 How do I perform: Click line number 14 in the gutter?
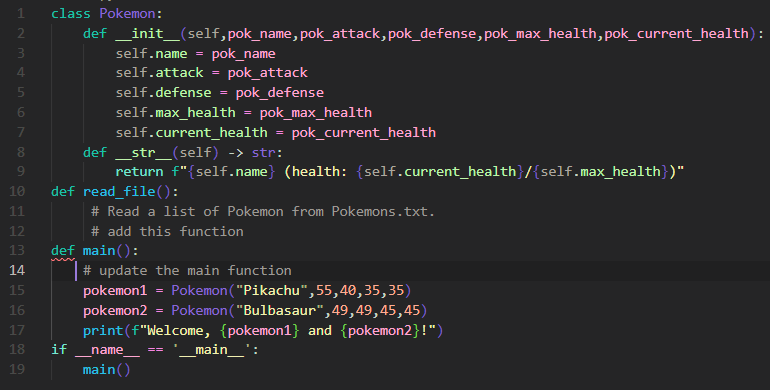17,270
